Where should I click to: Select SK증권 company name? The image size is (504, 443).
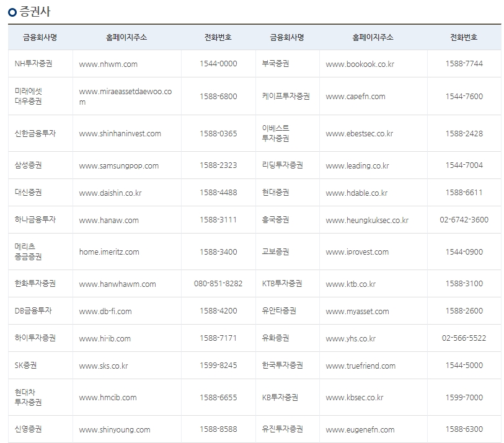25,366
